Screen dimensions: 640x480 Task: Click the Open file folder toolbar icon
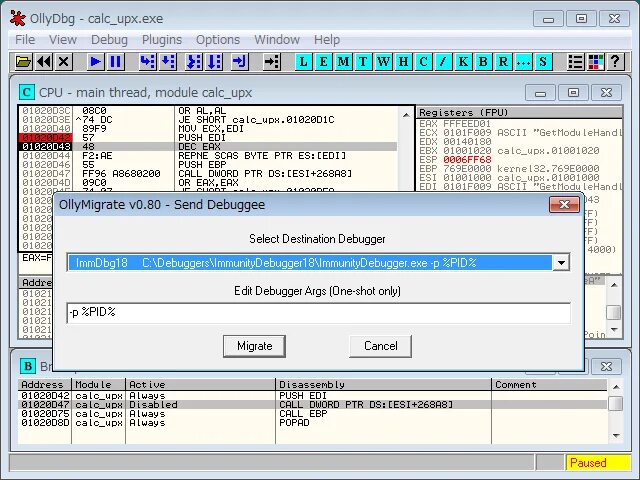point(23,62)
